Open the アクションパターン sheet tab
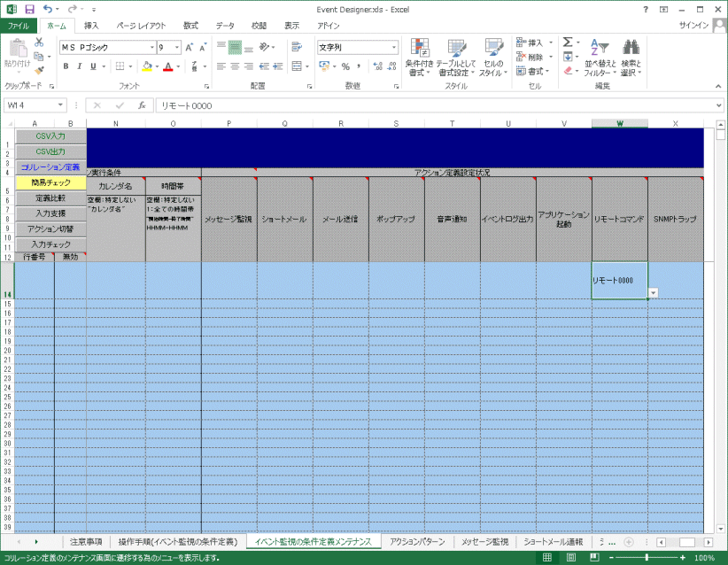 point(417,542)
